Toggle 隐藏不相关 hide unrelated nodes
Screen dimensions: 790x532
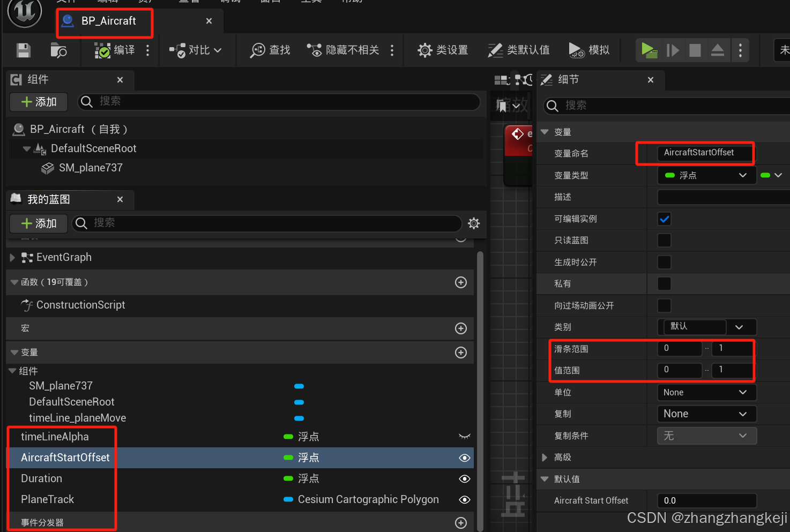[343, 50]
